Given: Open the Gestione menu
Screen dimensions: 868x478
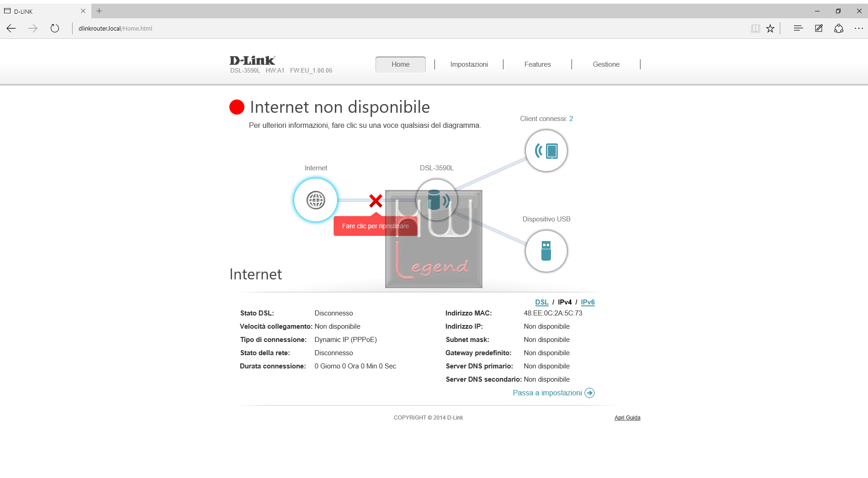Looking at the screenshot, I should tap(606, 64).
